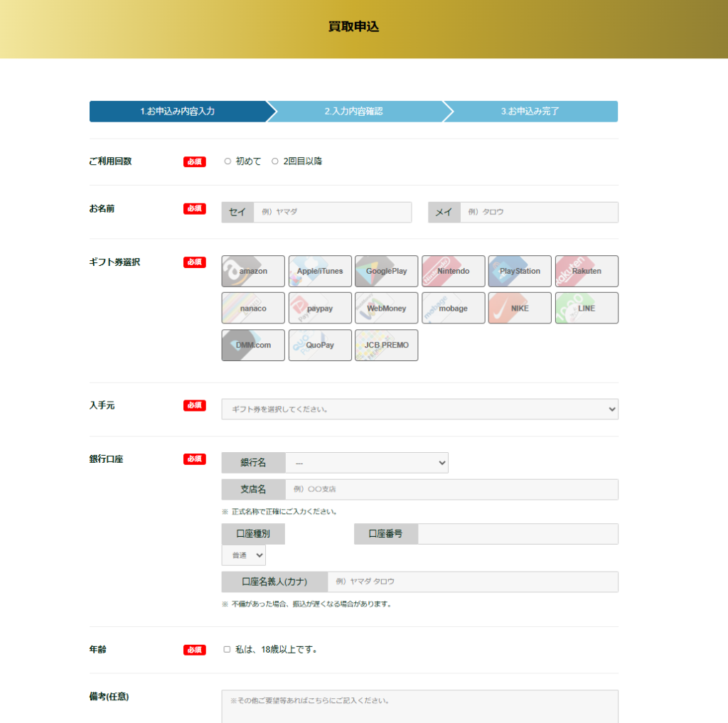Select the JCB PREMO gift card tile

pyautogui.click(x=386, y=345)
